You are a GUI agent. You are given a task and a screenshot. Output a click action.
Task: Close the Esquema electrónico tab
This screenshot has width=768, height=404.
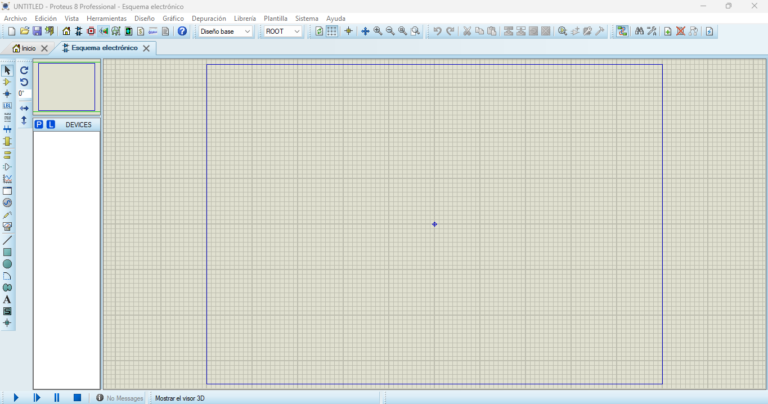coord(146,48)
